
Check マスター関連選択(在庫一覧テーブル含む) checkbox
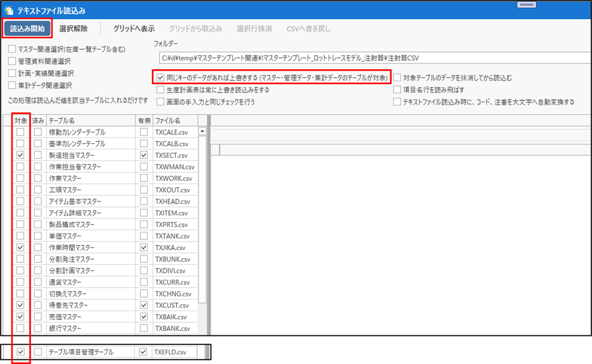point(12,49)
